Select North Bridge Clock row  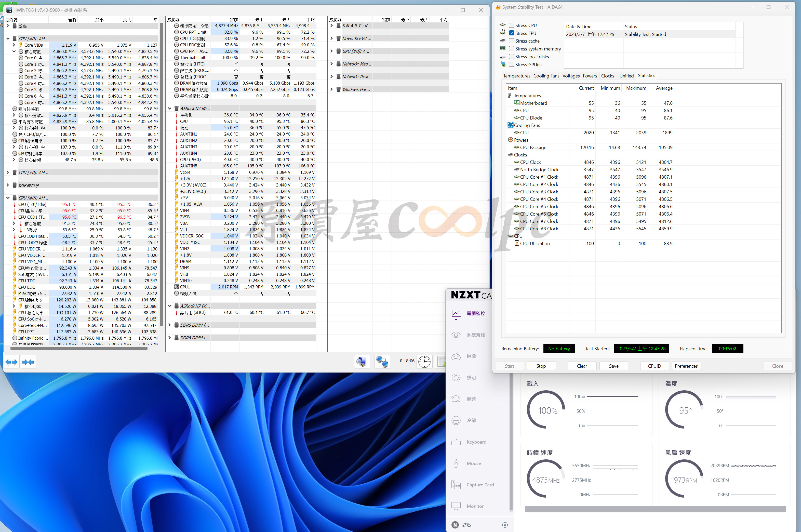pyautogui.click(x=590, y=170)
